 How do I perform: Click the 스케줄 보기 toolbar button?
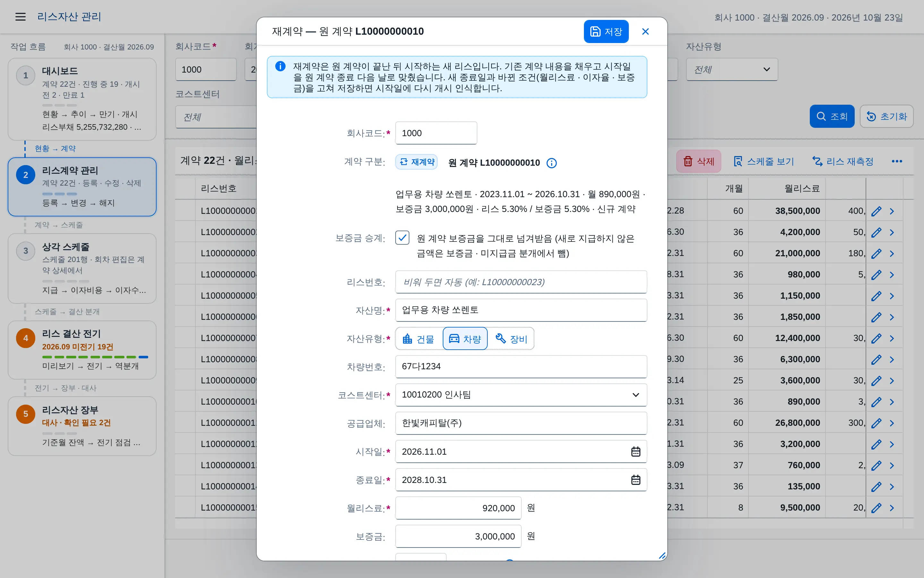[x=764, y=161]
